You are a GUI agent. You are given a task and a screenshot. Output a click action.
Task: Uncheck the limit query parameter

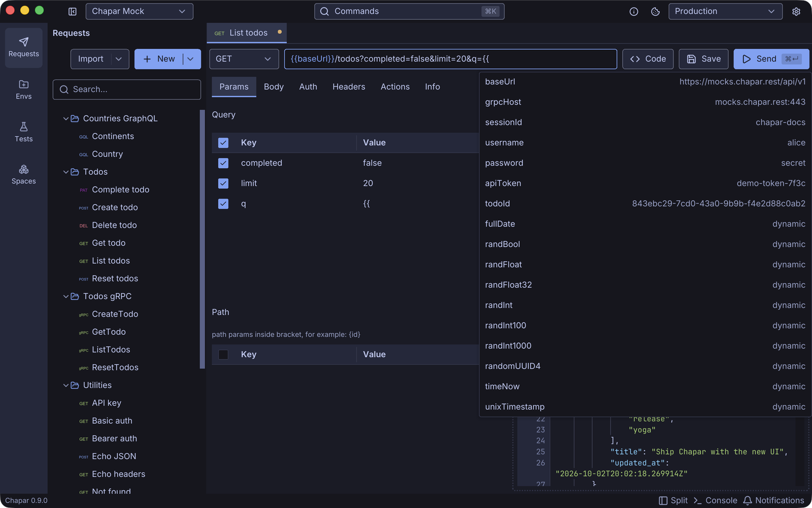point(223,183)
